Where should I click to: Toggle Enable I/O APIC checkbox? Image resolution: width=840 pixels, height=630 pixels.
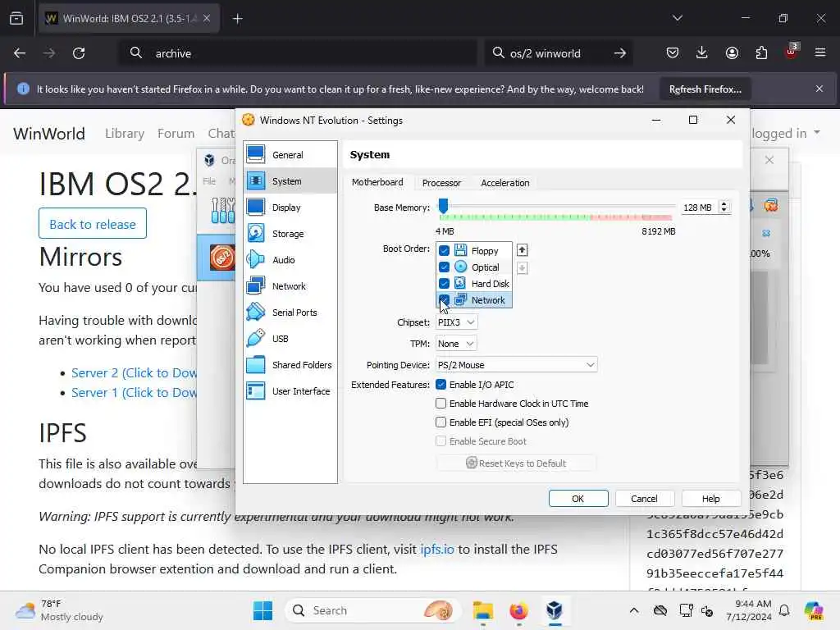pos(441,385)
